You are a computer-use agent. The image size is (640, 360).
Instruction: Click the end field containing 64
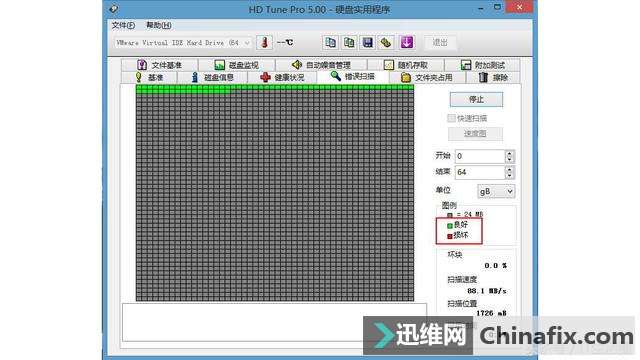click(480, 172)
